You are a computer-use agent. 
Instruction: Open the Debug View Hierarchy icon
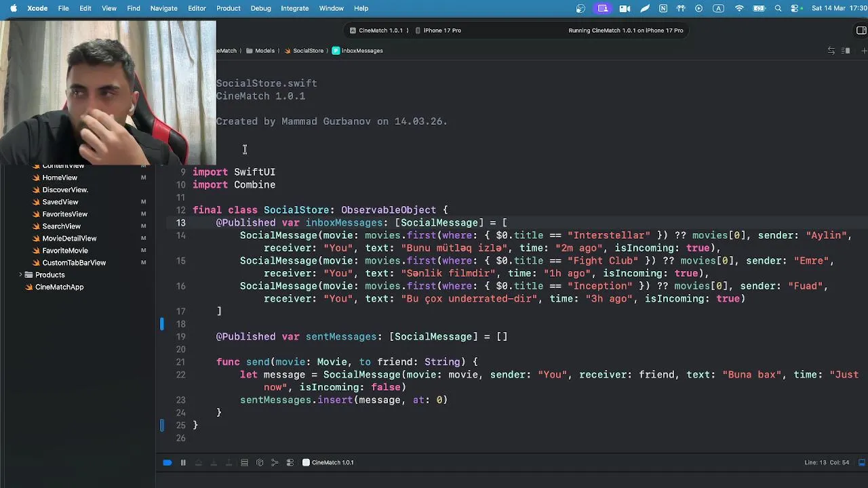(260, 462)
